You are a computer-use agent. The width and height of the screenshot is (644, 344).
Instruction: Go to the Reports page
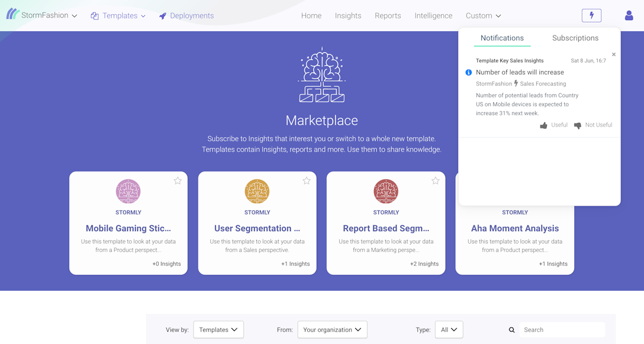(x=388, y=16)
